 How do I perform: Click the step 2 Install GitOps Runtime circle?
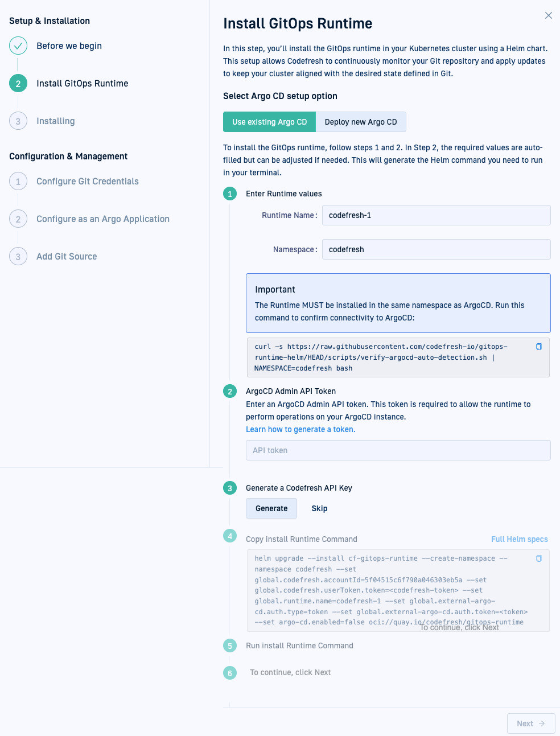18,84
